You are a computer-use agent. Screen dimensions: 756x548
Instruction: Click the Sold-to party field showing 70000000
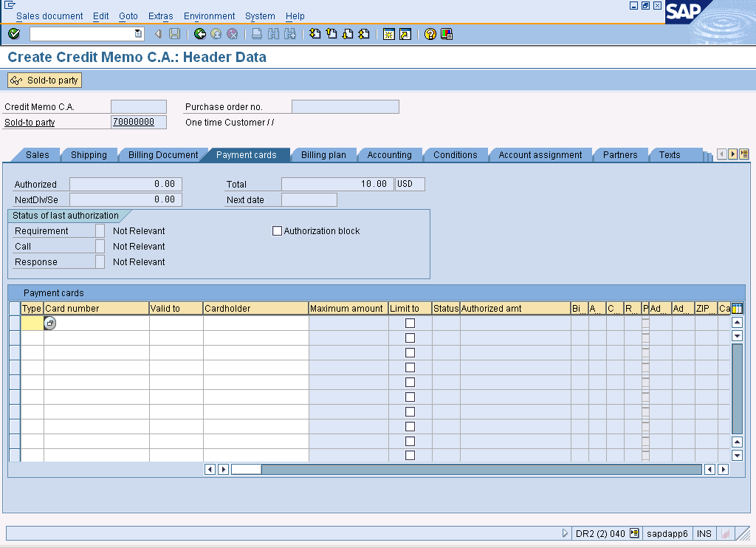click(139, 122)
